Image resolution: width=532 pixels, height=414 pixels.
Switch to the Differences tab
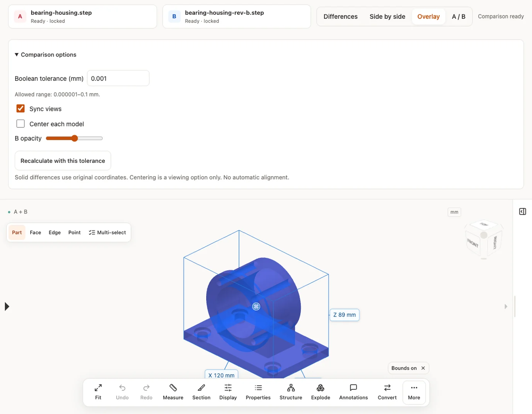click(341, 17)
